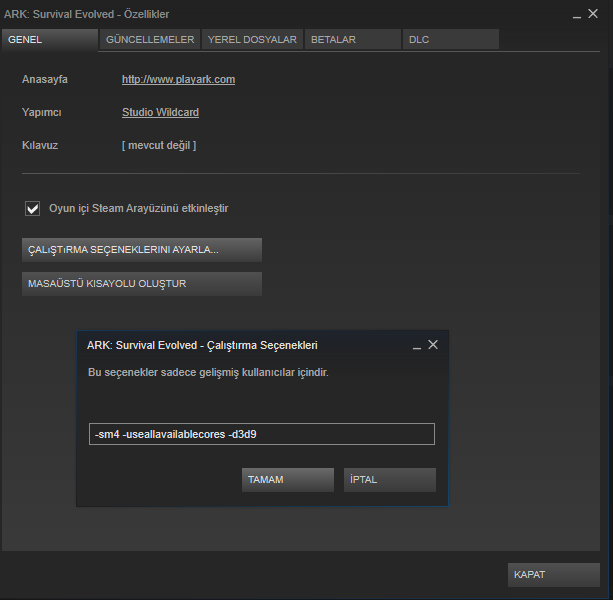Click the 'ARK: Survival Evolved - Özellikler' window title
Image resolution: width=613 pixels, height=600 pixels.
click(x=86, y=14)
